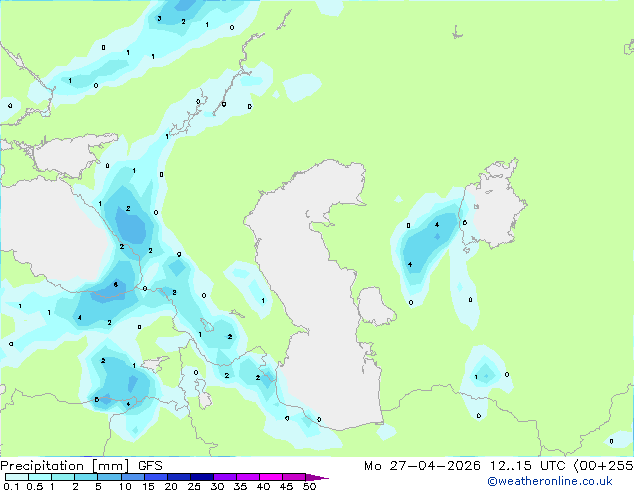634x490 pixels.
Task: Click the 25 to 30 dark blue swatch
Action: click(201, 477)
